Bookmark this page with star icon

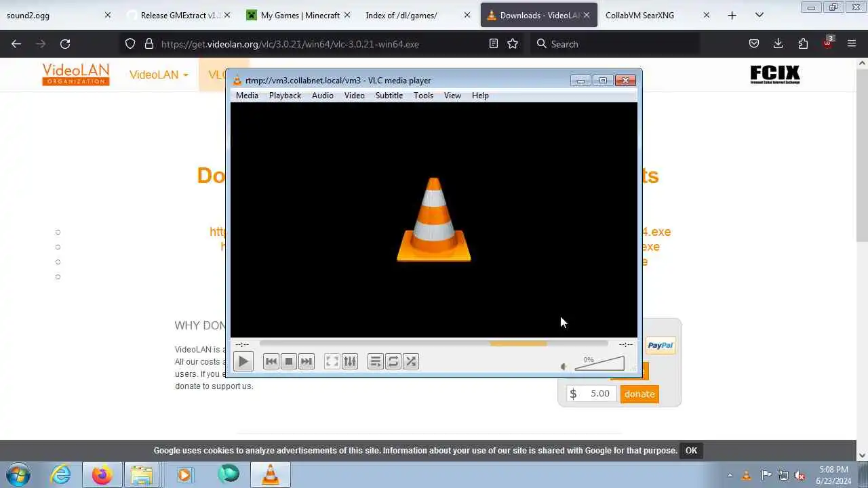click(x=513, y=43)
